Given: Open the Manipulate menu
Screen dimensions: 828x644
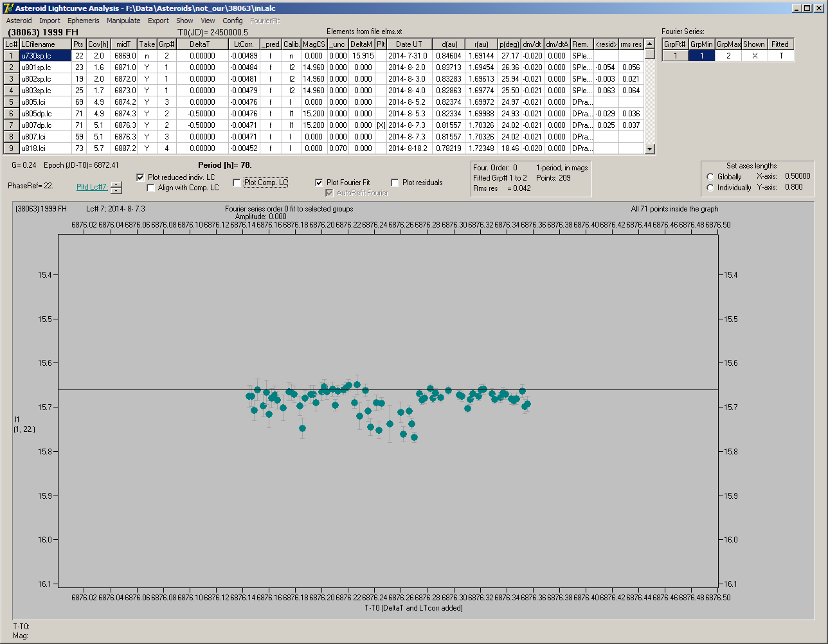Looking at the screenshot, I should 123,21.
